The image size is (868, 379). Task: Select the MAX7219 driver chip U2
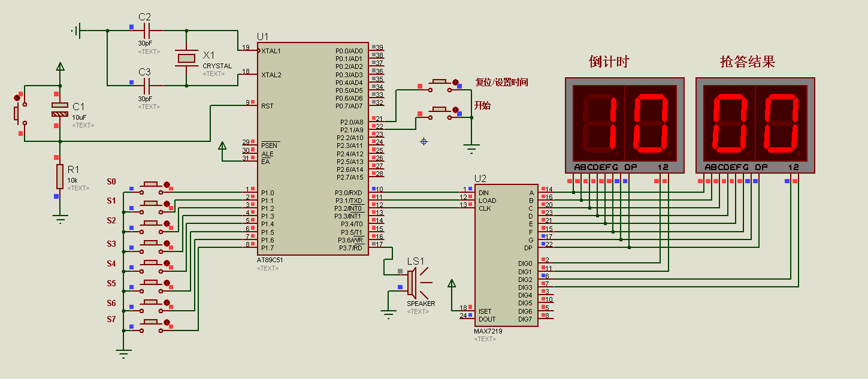coord(506,255)
